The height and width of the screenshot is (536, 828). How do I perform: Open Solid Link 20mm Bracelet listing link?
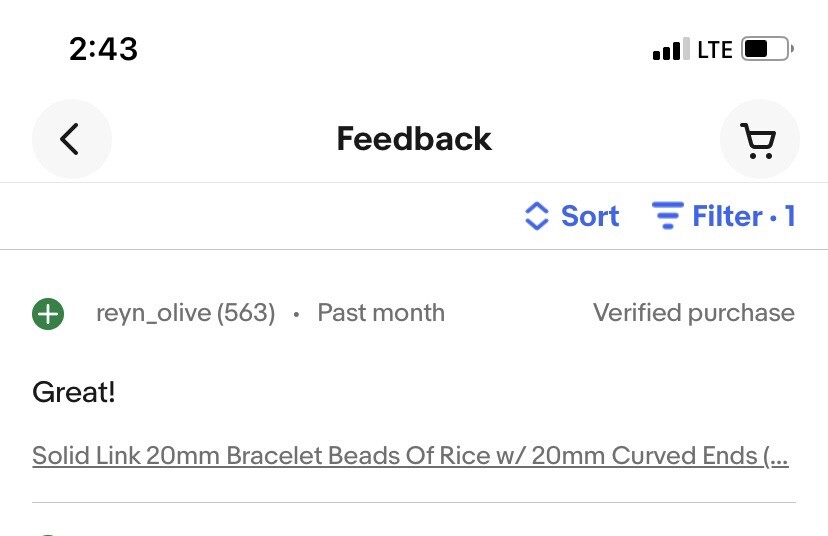click(410, 456)
